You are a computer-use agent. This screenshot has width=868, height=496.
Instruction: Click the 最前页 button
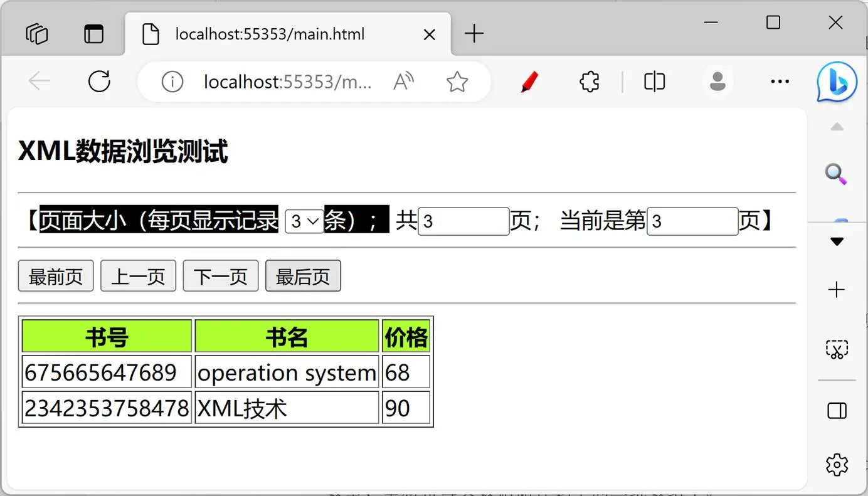point(56,276)
